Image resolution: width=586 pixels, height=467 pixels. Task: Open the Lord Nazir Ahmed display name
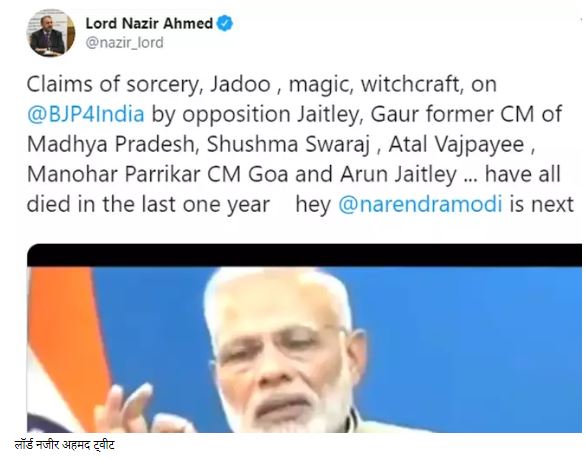(149, 24)
